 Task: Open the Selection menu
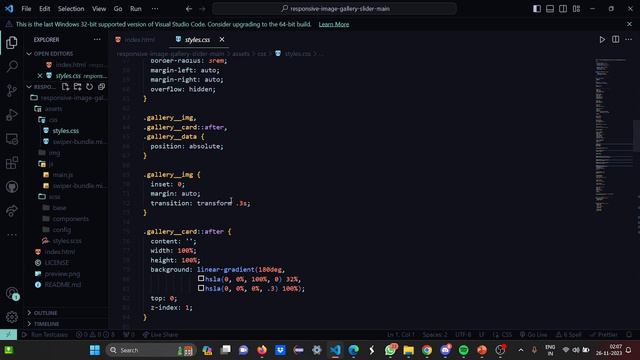tap(71, 9)
